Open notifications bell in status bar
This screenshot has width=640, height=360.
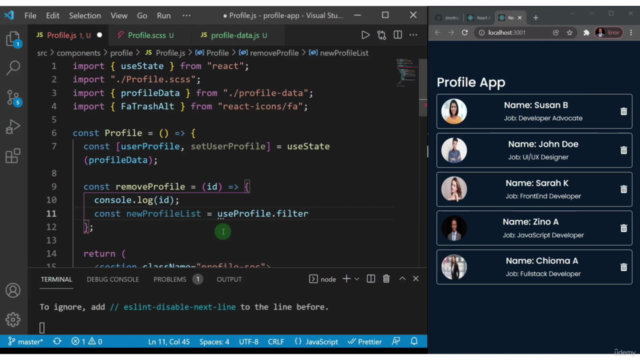(414, 342)
